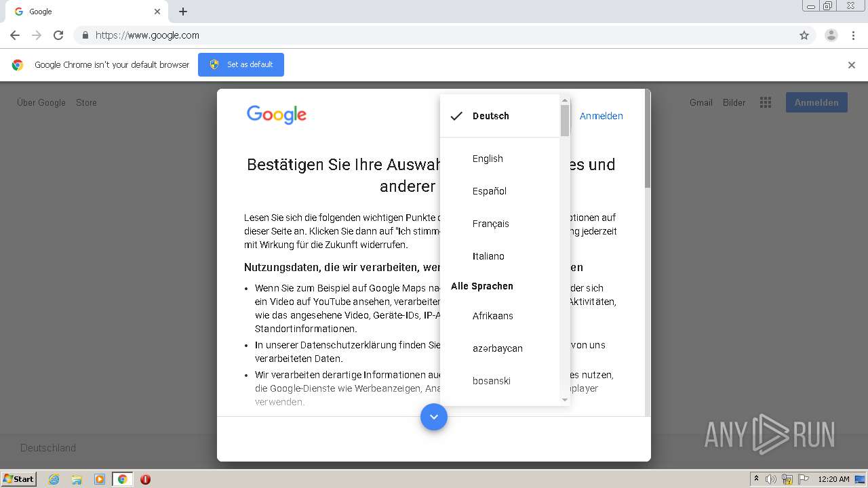The height and width of the screenshot is (488, 868).
Task: Click Anmelden link in the dialog
Action: tap(601, 116)
